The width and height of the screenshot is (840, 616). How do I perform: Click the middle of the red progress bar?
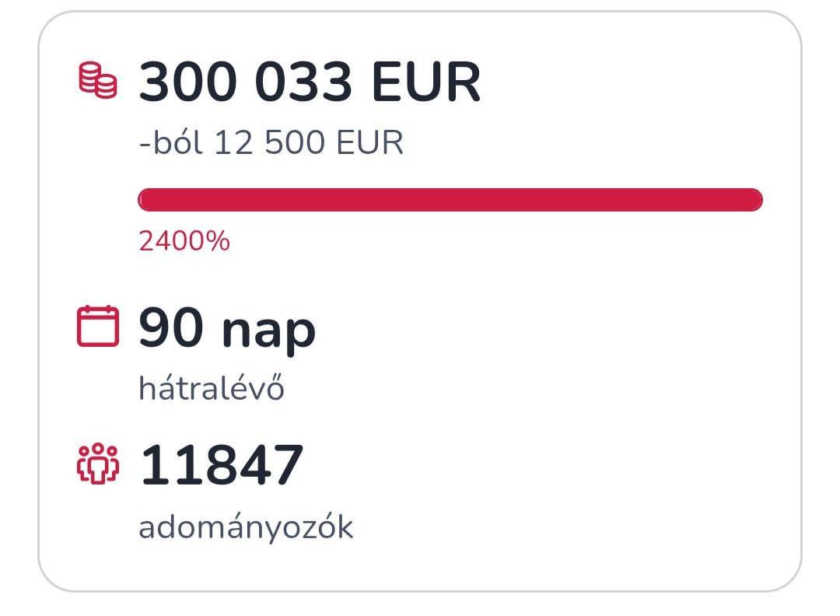point(450,199)
